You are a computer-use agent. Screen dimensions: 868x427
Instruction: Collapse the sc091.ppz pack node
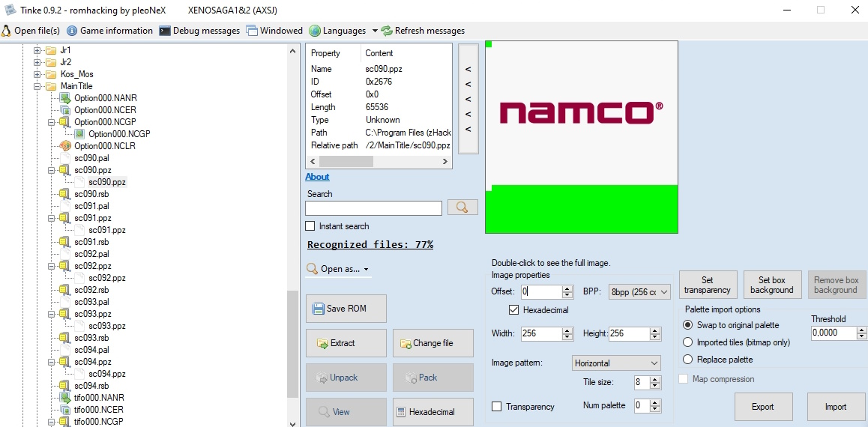[x=52, y=218]
